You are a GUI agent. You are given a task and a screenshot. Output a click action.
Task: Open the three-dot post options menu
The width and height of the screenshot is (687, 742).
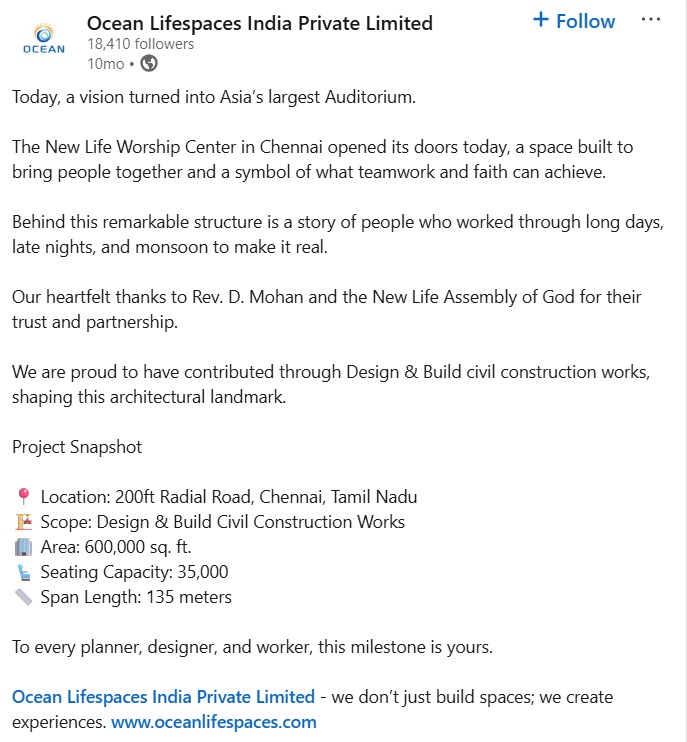tap(651, 20)
